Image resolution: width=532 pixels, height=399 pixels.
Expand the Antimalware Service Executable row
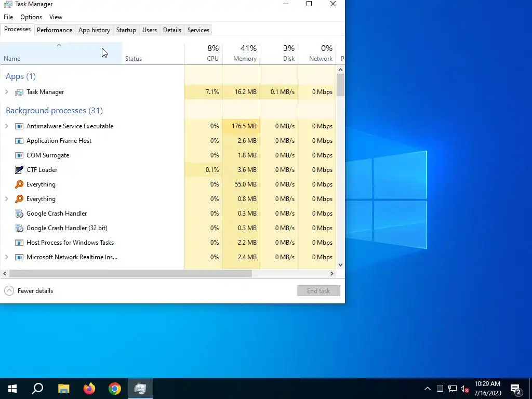pos(6,126)
